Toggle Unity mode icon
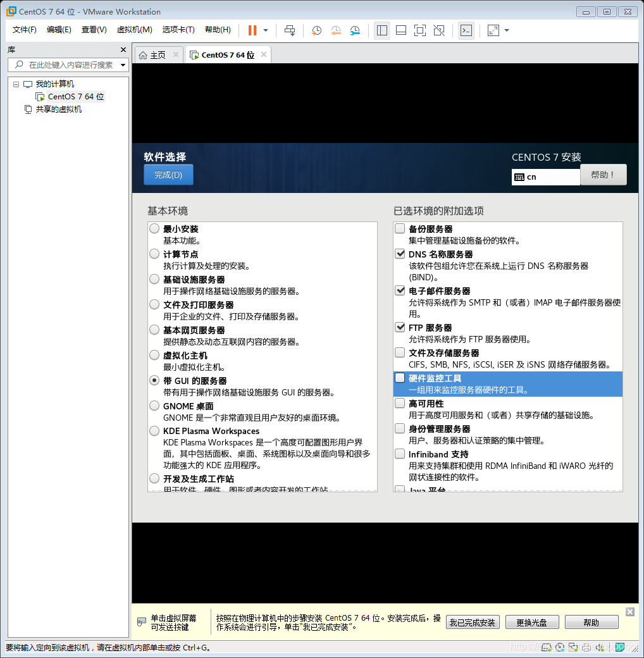The width and height of the screenshot is (644, 658). (x=439, y=30)
